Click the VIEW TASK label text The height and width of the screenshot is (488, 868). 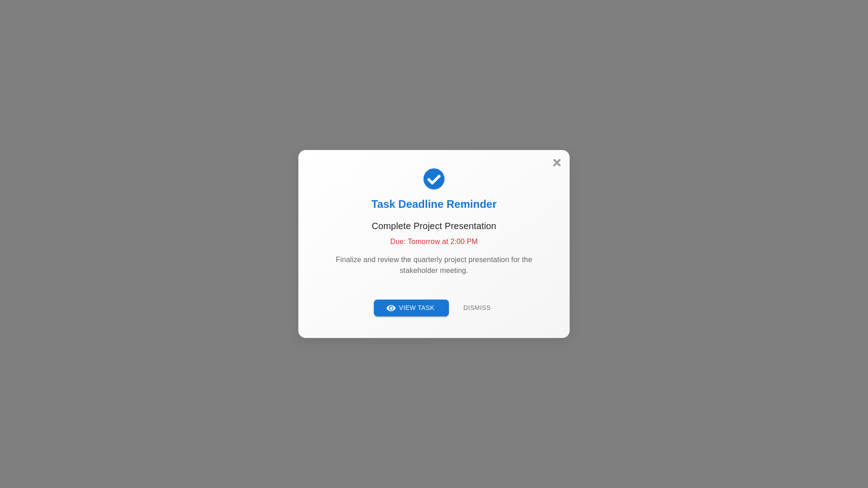coord(416,308)
